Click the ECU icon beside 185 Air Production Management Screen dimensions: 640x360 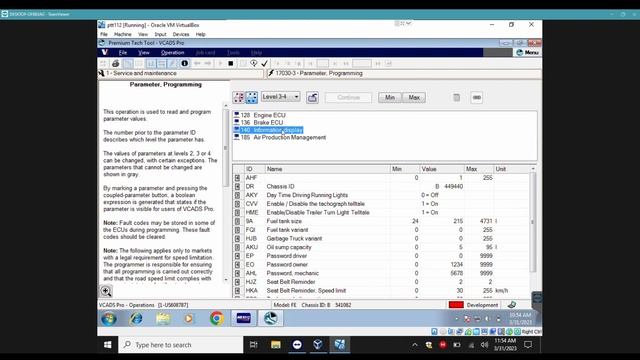pos(236,138)
